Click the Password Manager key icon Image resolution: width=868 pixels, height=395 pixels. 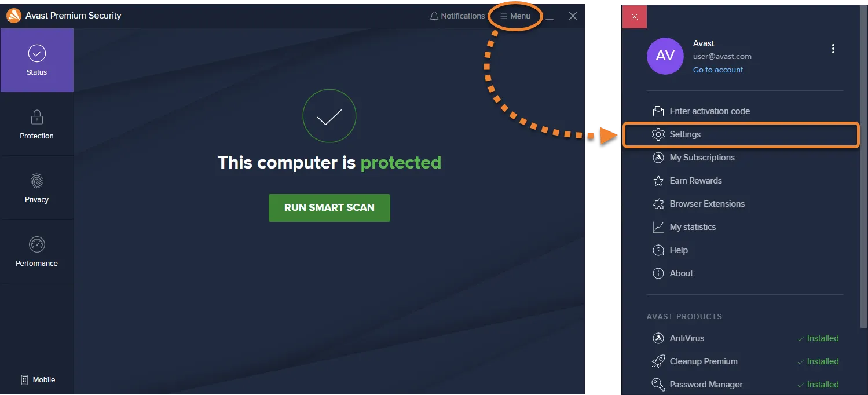point(658,385)
